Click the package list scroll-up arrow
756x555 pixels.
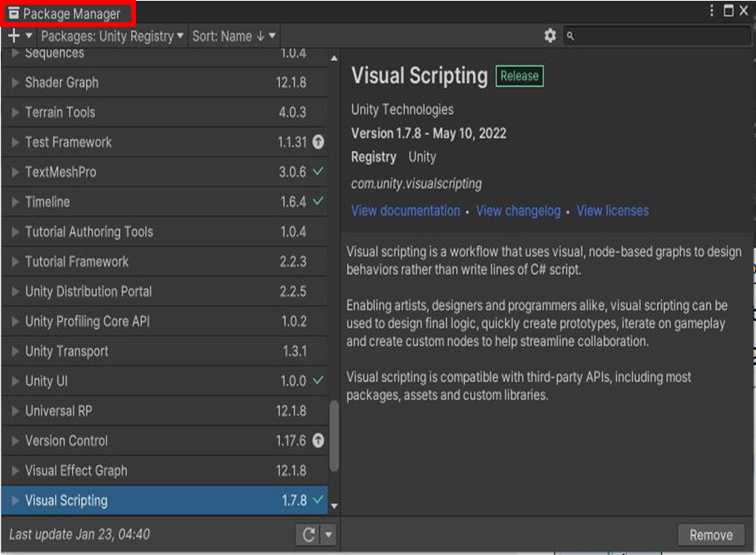pos(335,58)
